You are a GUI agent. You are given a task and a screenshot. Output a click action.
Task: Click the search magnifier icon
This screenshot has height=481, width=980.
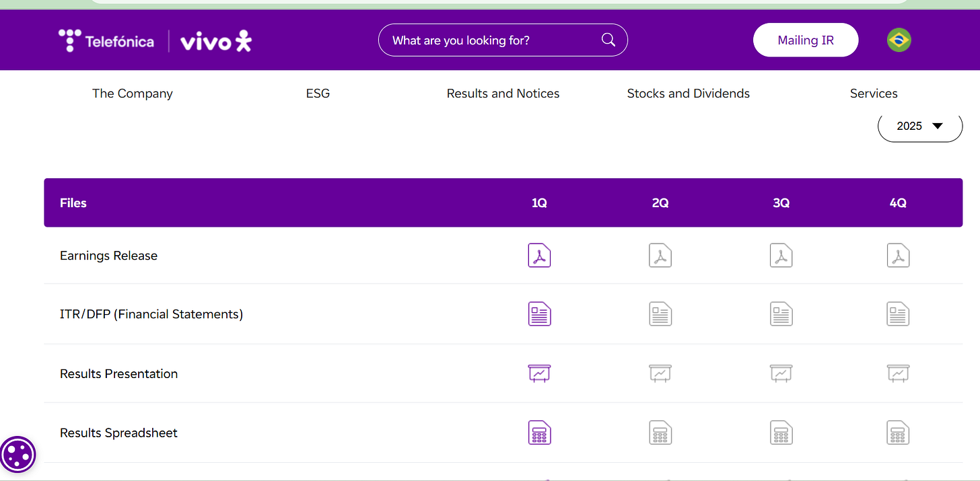pyautogui.click(x=608, y=40)
